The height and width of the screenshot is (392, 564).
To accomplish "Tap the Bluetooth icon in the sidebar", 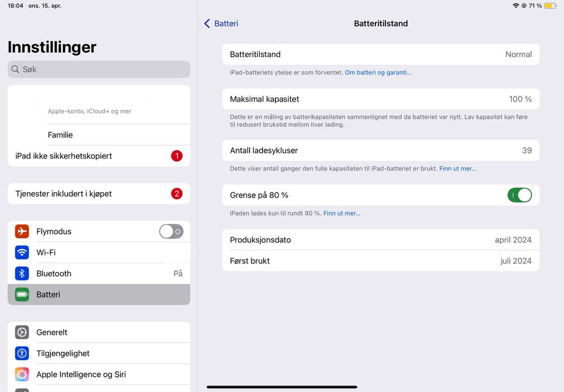I will (x=22, y=273).
